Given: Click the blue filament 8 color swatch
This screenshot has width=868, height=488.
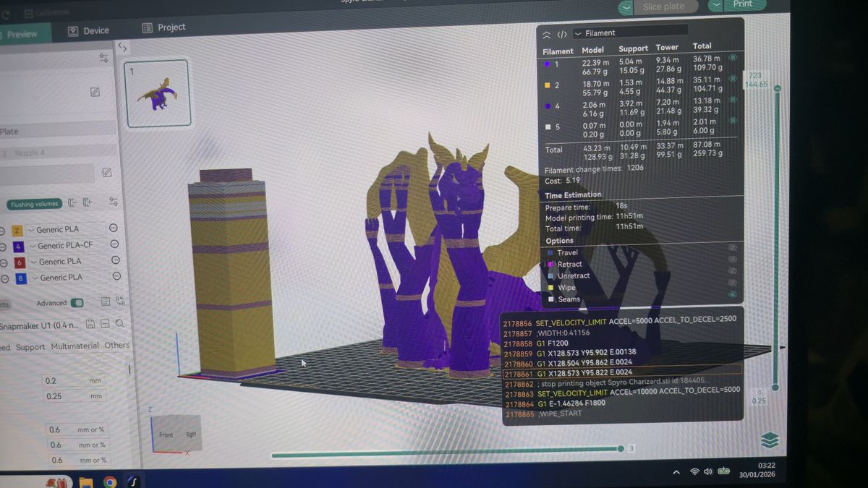Looking at the screenshot, I should tap(20, 278).
